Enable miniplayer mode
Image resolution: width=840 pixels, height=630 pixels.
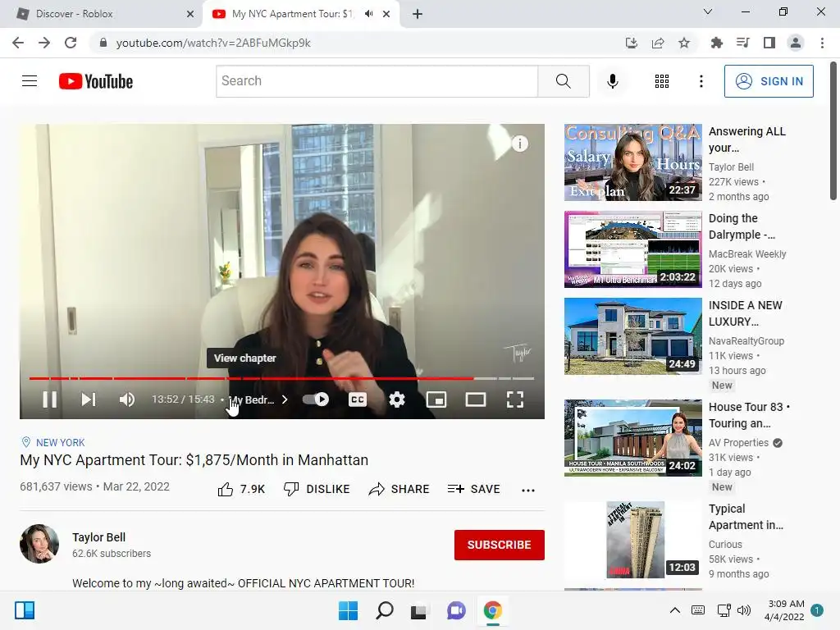436,399
